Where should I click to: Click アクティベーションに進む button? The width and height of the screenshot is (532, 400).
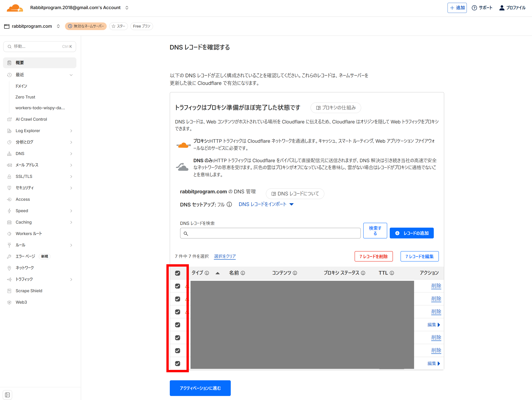(200, 388)
